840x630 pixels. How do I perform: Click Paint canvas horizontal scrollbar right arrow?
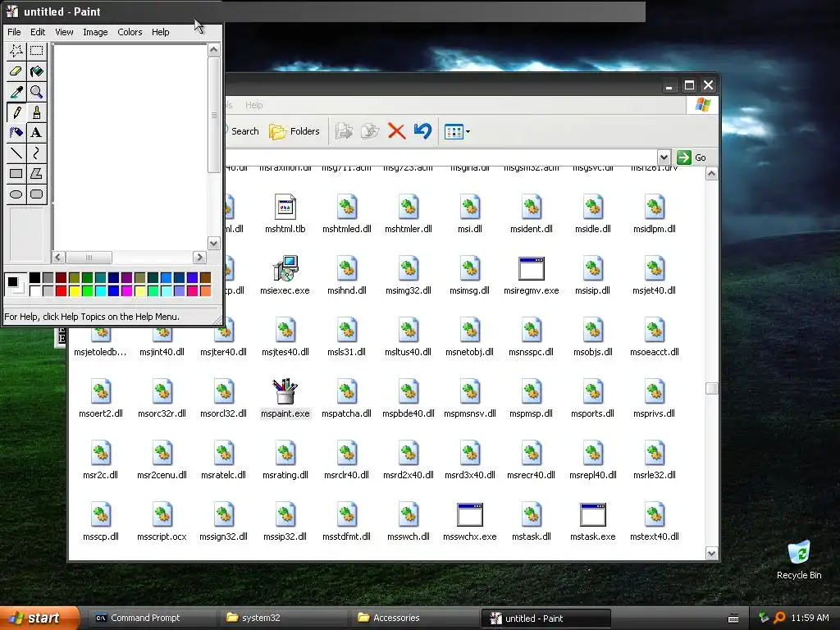[200, 257]
